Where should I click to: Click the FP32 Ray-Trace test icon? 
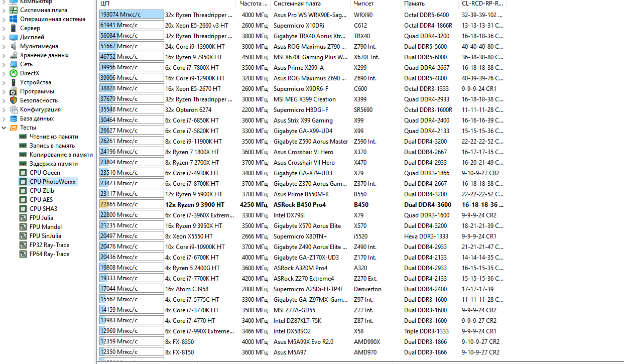pyautogui.click(x=23, y=245)
